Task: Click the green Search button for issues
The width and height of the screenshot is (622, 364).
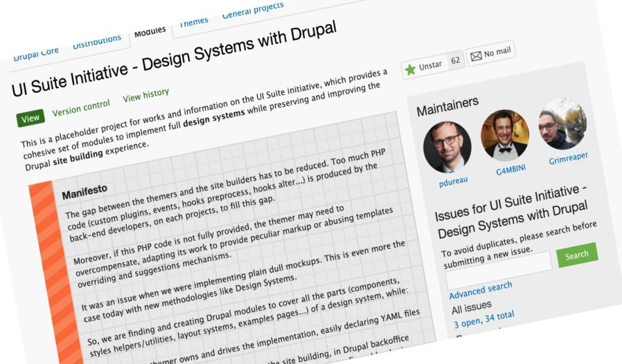Action: 577,255
